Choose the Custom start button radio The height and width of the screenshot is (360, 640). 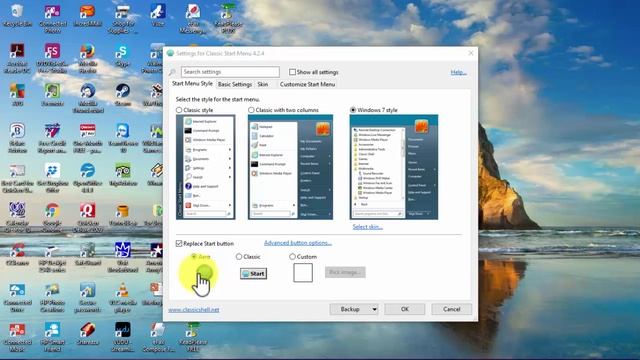click(x=292, y=256)
